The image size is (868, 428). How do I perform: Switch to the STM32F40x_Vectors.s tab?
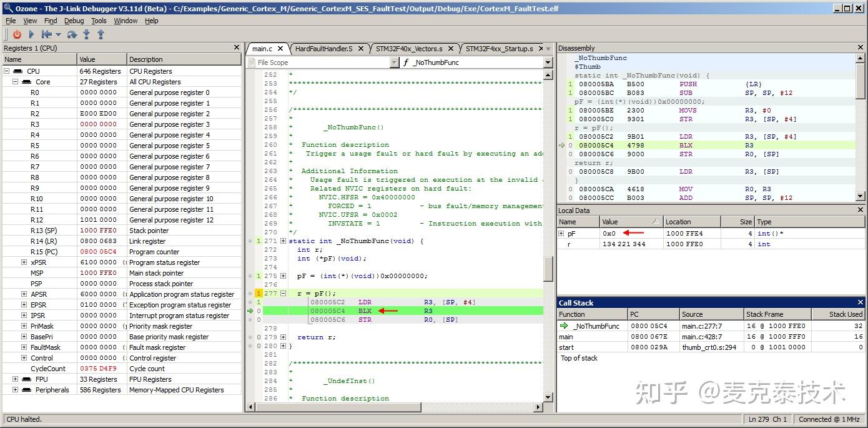(x=408, y=49)
